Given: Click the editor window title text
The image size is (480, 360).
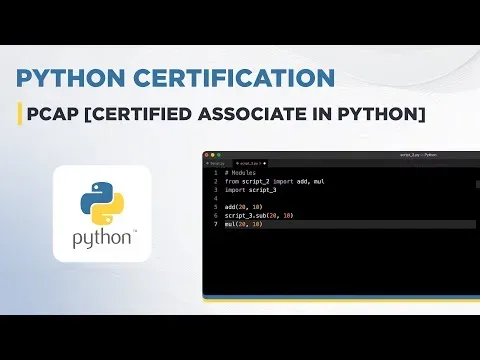Looking at the screenshot, I should click(418, 155).
